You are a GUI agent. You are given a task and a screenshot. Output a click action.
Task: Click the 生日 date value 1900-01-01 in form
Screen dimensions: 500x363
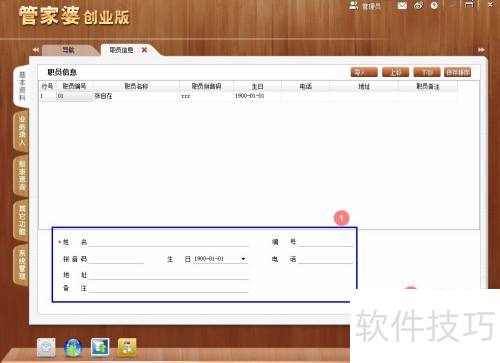(209, 259)
